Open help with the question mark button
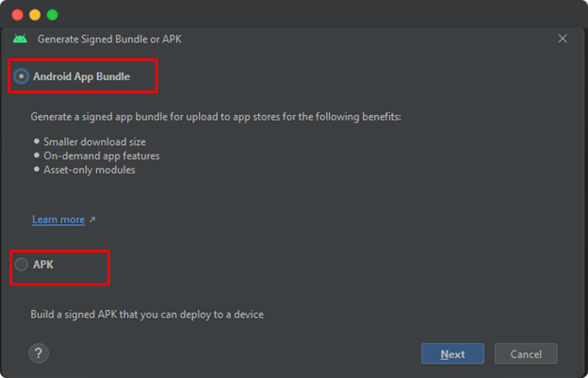The image size is (588, 378). 39,353
